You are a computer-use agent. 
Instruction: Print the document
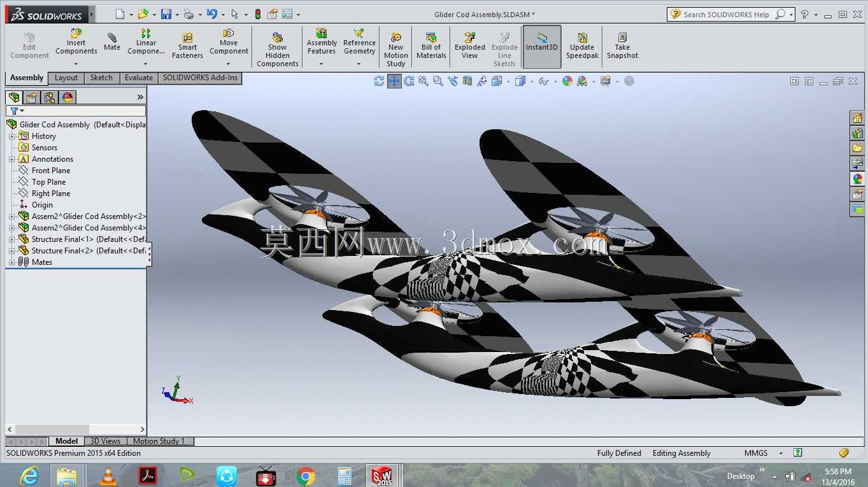click(x=188, y=14)
